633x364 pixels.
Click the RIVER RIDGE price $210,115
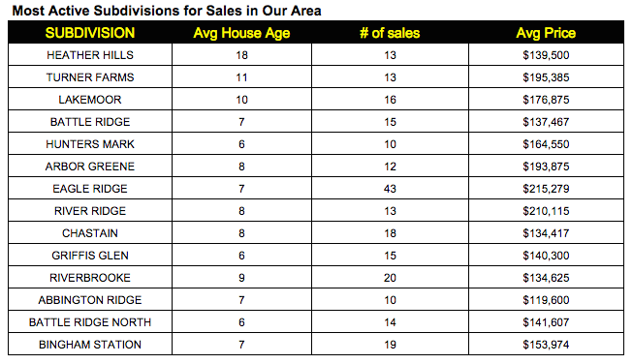tap(546, 211)
